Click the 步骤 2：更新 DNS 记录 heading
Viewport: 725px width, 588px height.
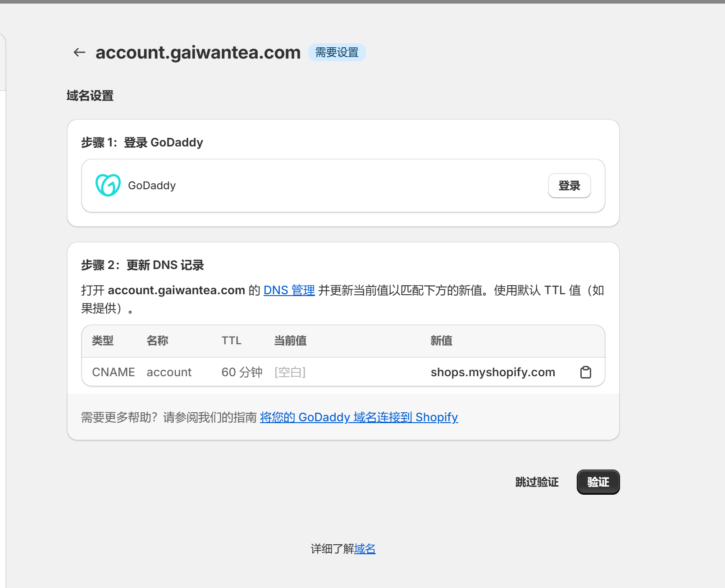142,265
